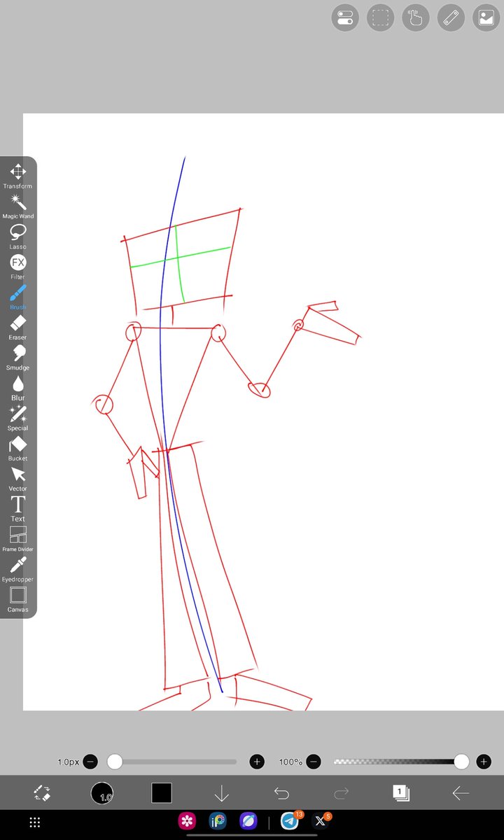Open the reference image icon
Screen dimensions: 504x840
point(486,18)
